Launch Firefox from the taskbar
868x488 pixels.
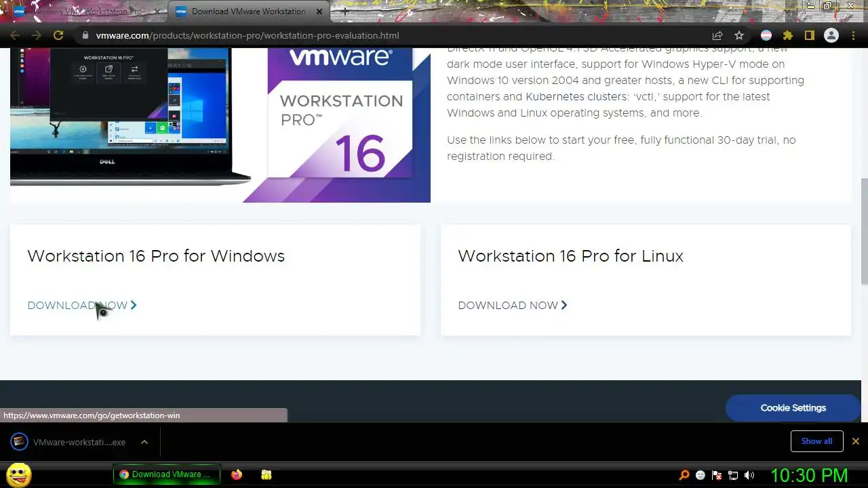236,474
